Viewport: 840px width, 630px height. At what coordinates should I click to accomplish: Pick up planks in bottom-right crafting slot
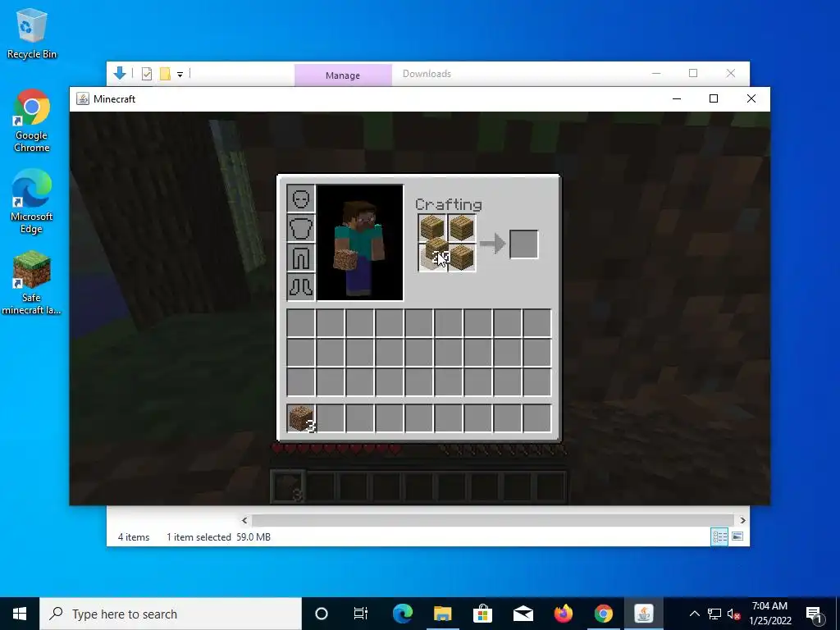461,258
